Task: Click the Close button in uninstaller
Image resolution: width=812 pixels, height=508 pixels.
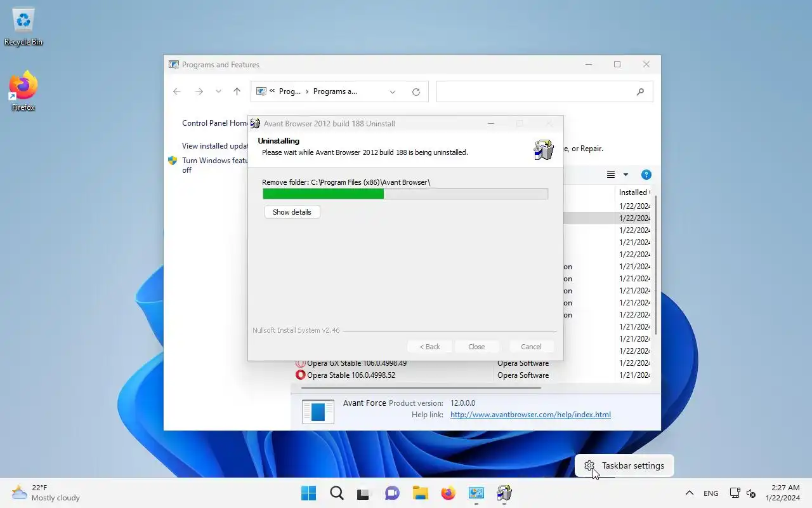Action: [x=476, y=347]
